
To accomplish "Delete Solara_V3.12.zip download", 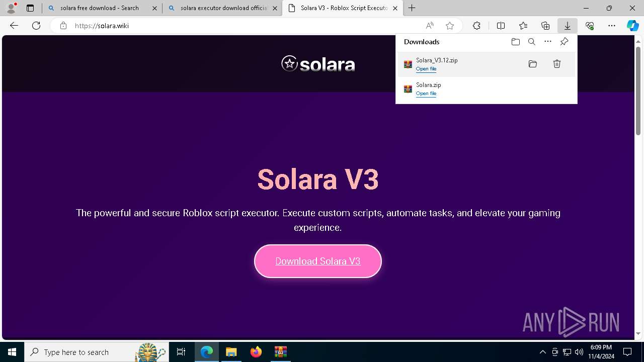I will pos(557,64).
